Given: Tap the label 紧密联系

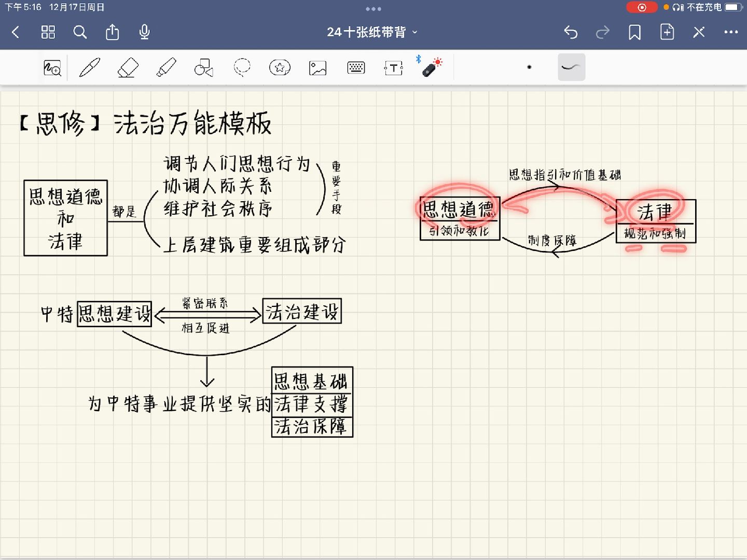Looking at the screenshot, I should pyautogui.click(x=205, y=303).
